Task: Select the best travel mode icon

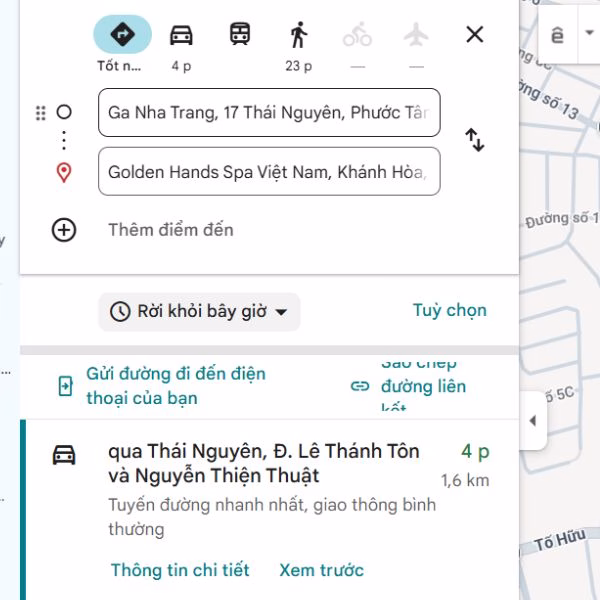Action: tap(122, 34)
